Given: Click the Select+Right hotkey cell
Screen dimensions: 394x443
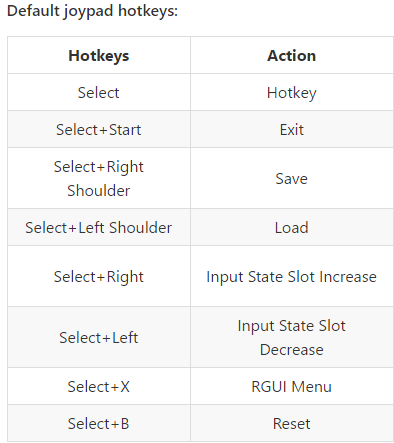Looking at the screenshot, I should pos(99,276).
